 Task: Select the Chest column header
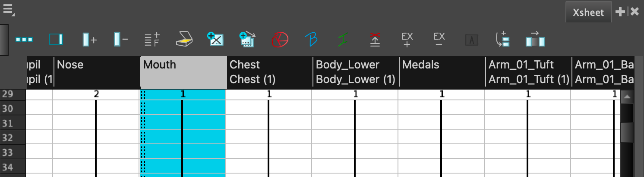(x=269, y=72)
